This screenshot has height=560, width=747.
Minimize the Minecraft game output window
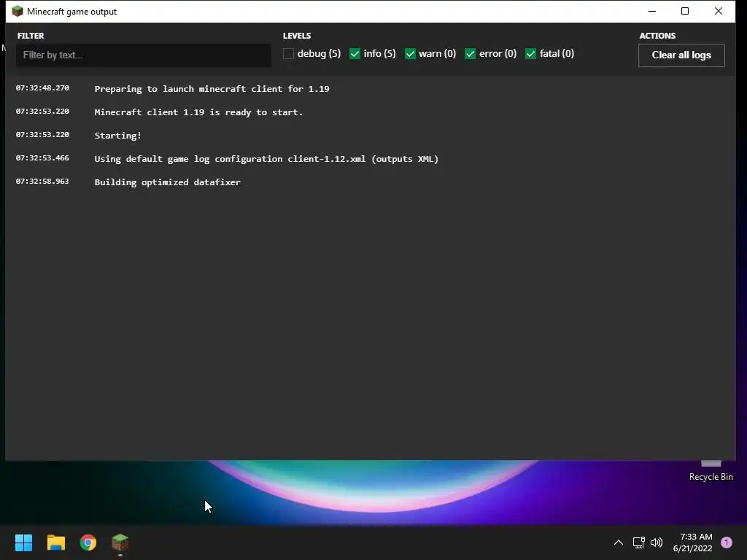coord(652,11)
